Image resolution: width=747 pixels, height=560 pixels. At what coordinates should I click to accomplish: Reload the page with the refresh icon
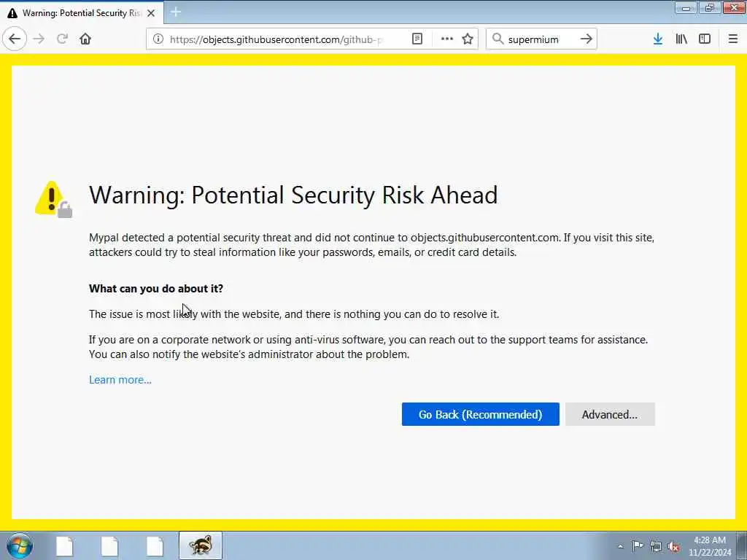(x=62, y=39)
